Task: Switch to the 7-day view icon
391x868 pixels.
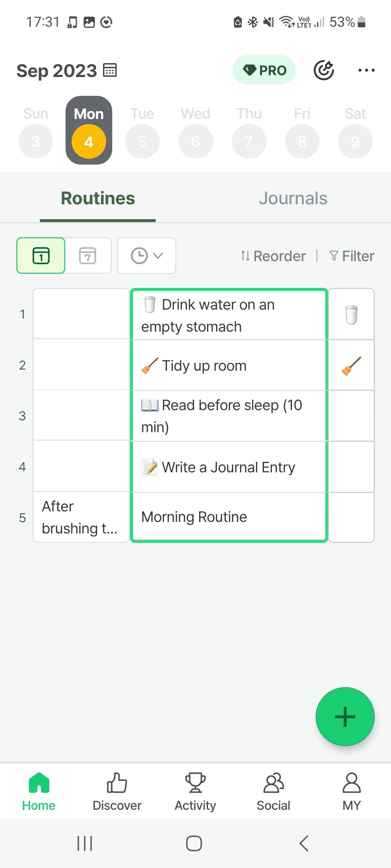Action: point(88,256)
